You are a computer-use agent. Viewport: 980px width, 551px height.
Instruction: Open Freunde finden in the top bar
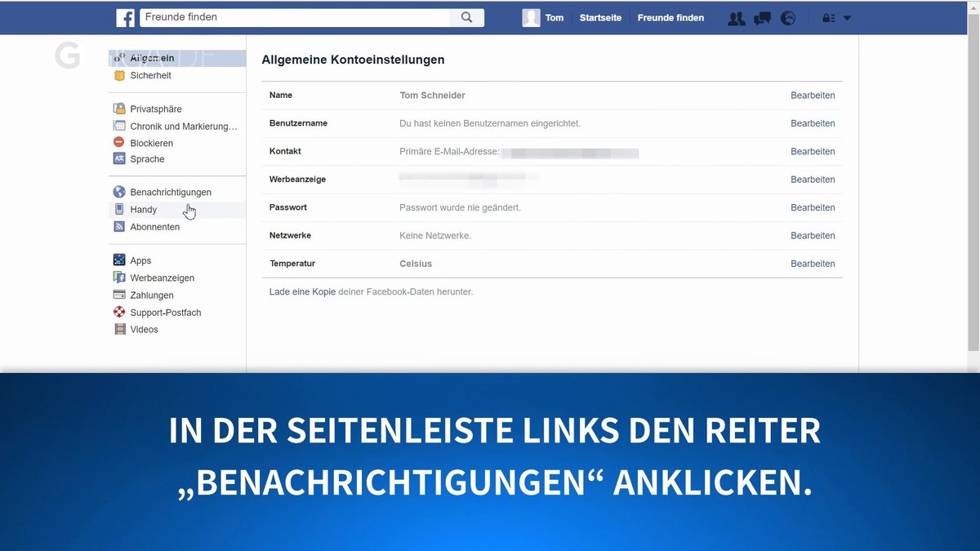coord(670,17)
